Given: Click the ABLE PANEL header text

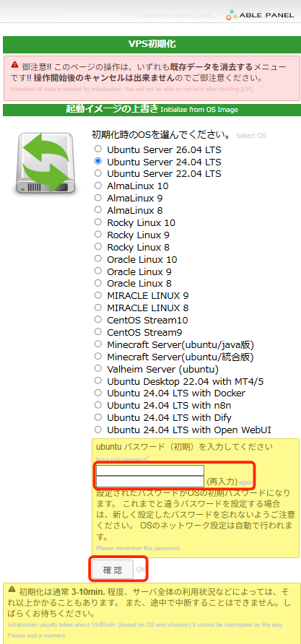Looking at the screenshot, I should (x=267, y=15).
